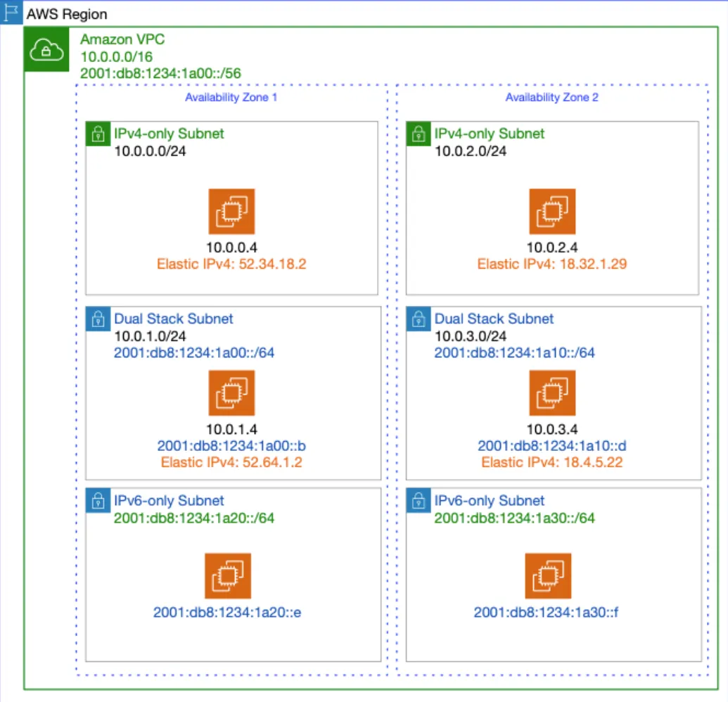Click IPv6 address 2001:db8:1234:1a30::f
Viewport: 728px width, 702px height.
pyautogui.click(x=546, y=613)
